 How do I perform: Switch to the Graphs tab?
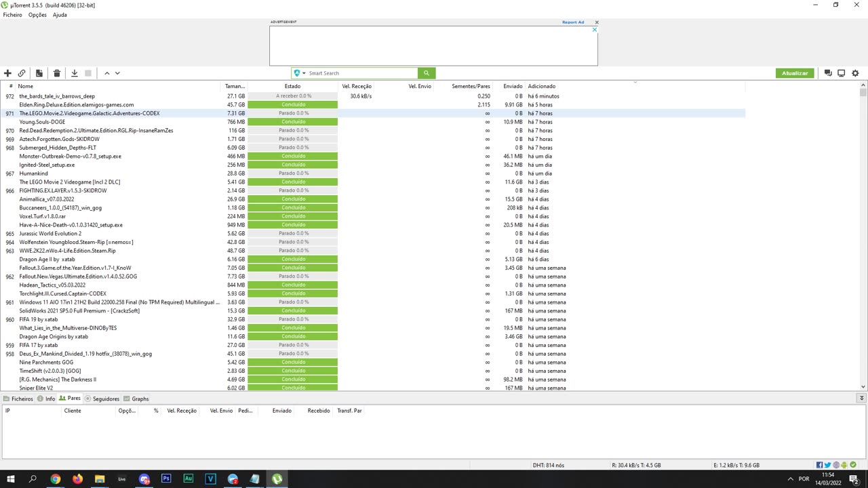pyautogui.click(x=136, y=399)
